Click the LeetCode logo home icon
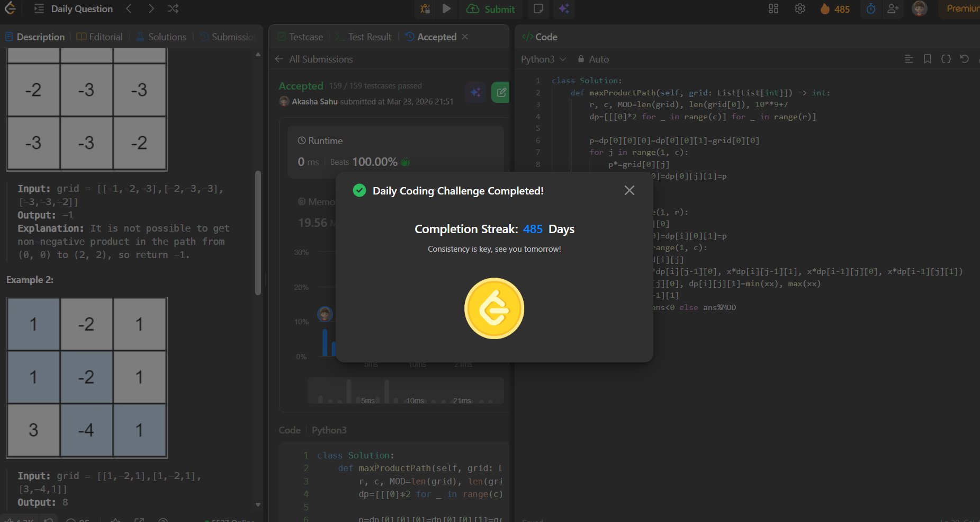 click(x=10, y=8)
